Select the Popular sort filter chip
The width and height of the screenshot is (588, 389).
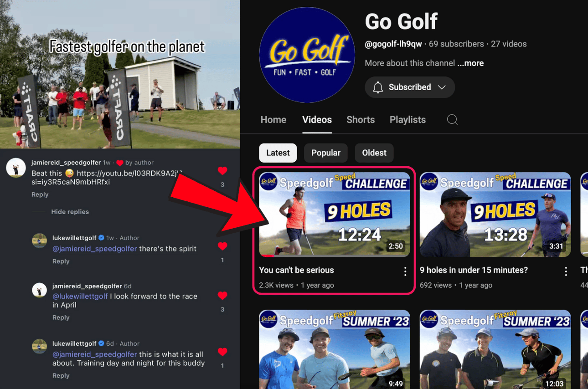[x=325, y=153]
